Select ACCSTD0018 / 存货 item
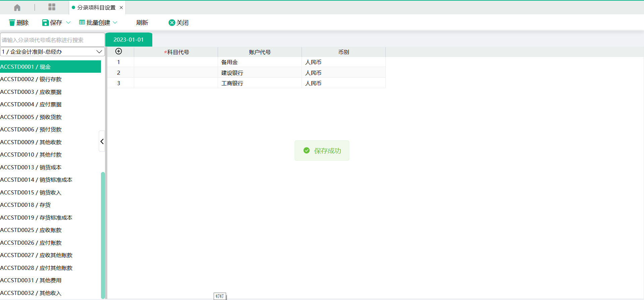644x300 pixels. point(50,205)
